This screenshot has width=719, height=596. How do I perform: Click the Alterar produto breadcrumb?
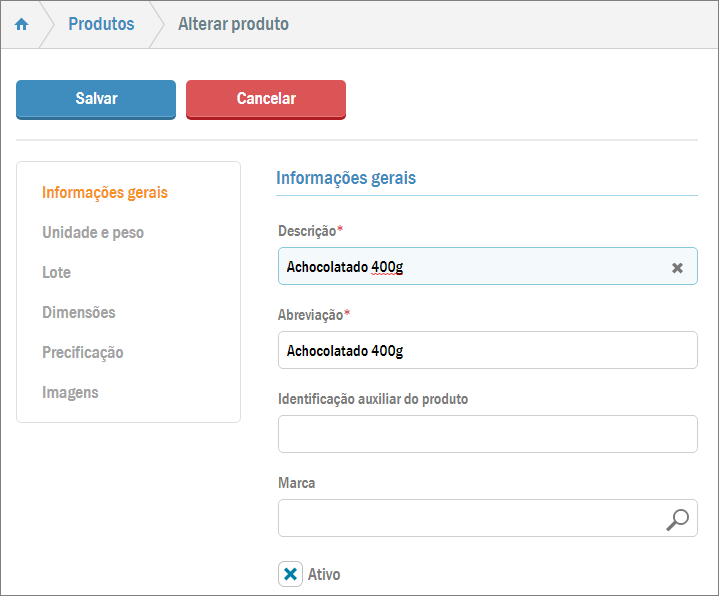pos(233,24)
